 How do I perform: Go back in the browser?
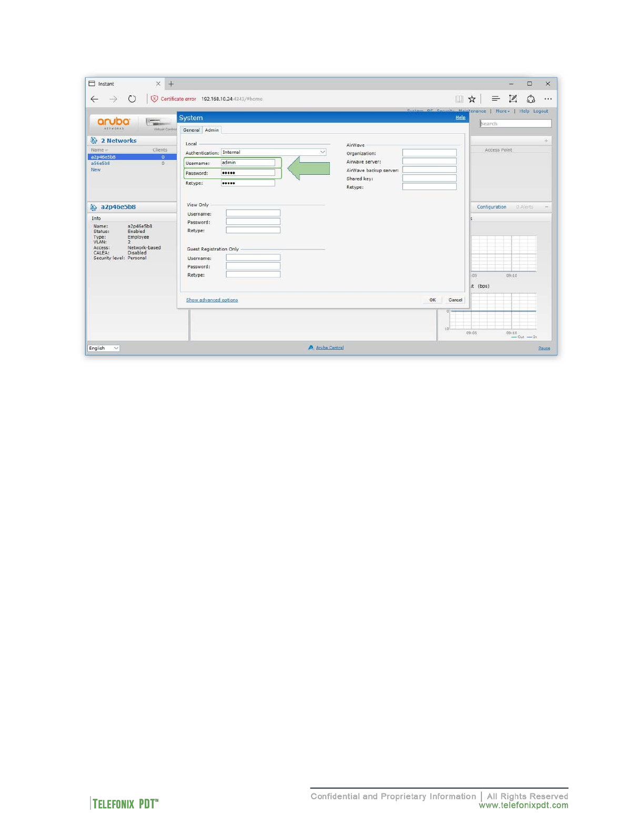tap(95, 99)
